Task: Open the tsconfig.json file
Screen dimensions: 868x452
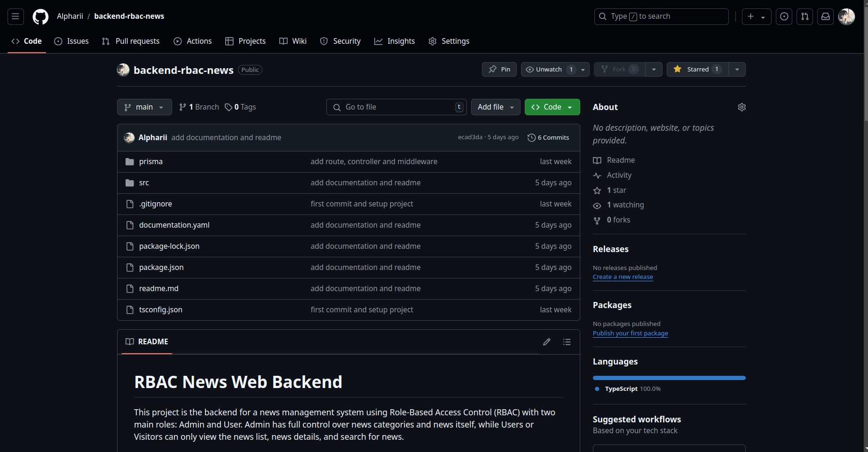Action: click(161, 310)
